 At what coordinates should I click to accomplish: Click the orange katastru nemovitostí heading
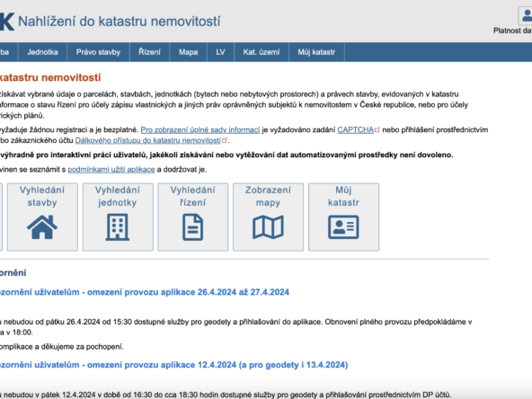point(50,77)
